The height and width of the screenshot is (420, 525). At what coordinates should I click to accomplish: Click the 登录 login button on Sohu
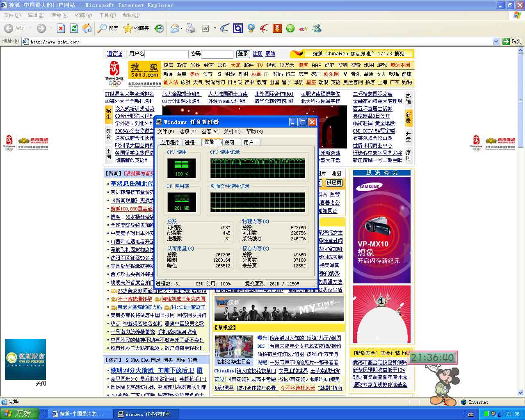point(243,54)
